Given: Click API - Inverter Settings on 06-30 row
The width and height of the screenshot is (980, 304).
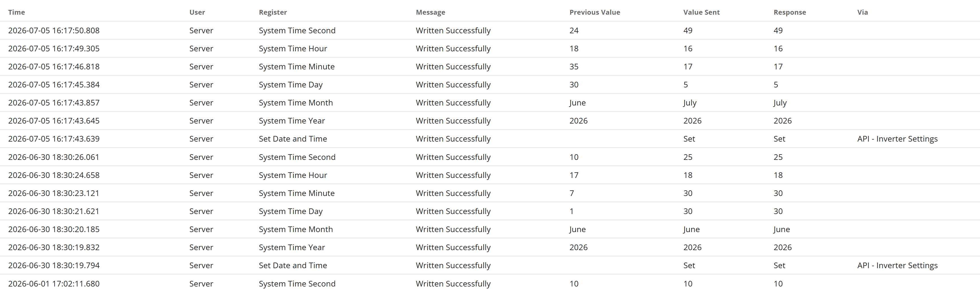Looking at the screenshot, I should coord(897,265).
